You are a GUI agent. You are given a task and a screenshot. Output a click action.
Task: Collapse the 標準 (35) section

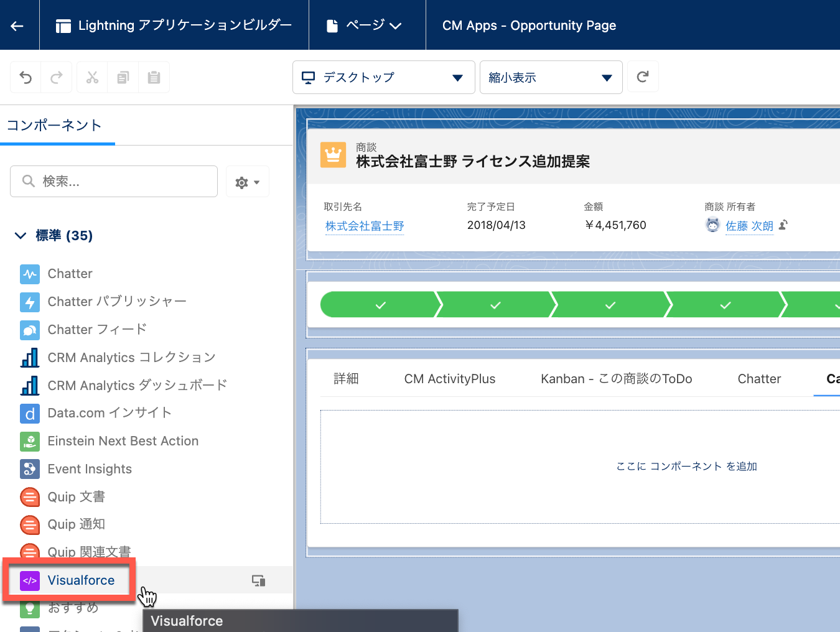(21, 235)
